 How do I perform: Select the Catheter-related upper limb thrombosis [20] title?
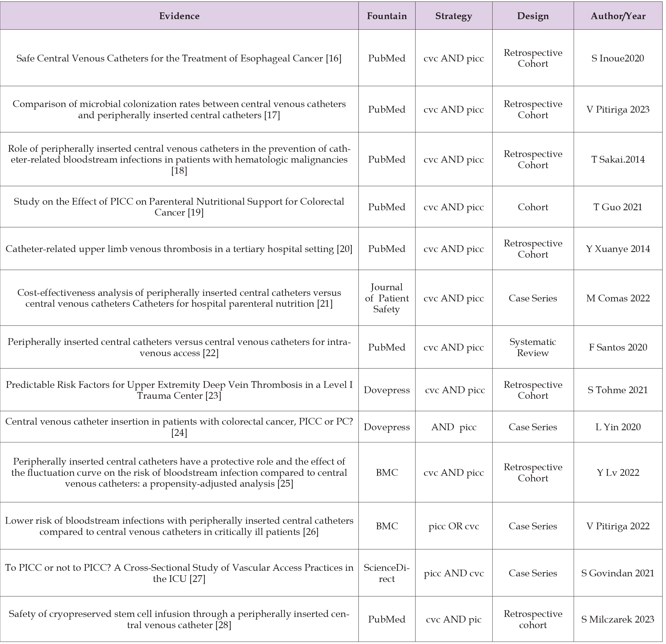(x=179, y=249)
